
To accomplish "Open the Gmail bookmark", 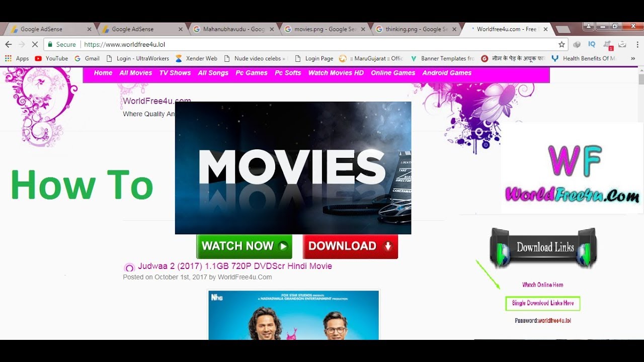I will click(x=87, y=58).
